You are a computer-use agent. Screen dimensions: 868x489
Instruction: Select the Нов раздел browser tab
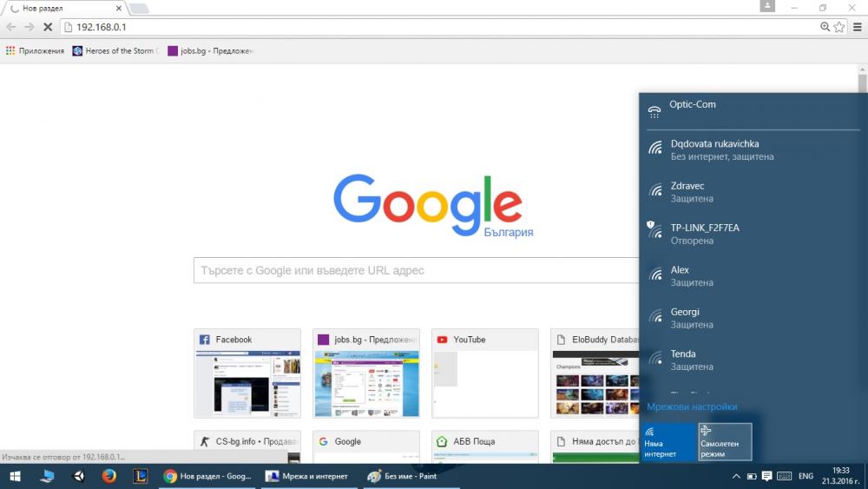63,9
